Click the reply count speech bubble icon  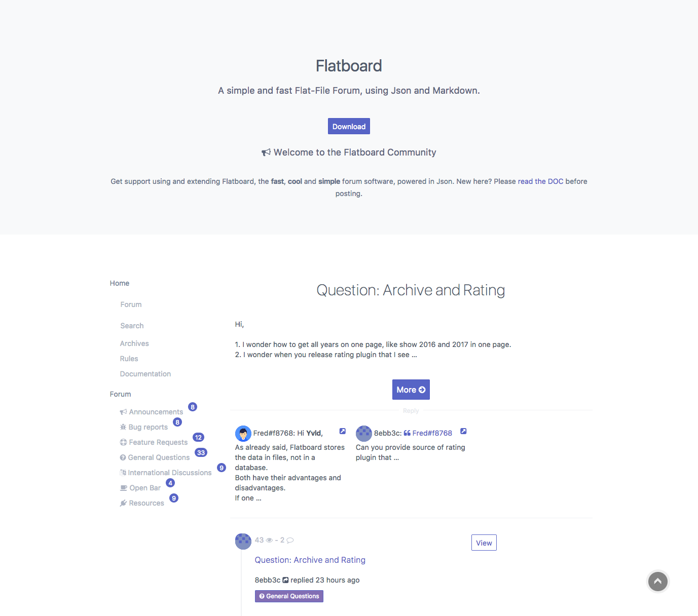(x=290, y=541)
